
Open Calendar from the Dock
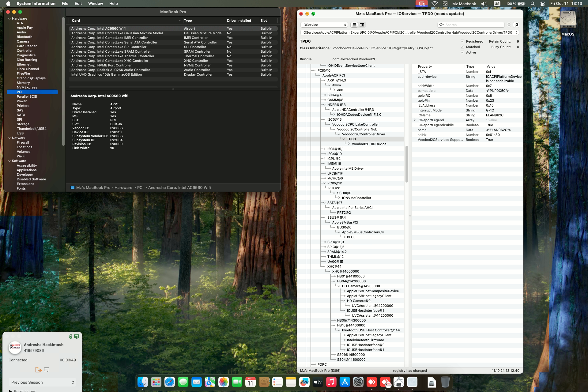(251, 382)
